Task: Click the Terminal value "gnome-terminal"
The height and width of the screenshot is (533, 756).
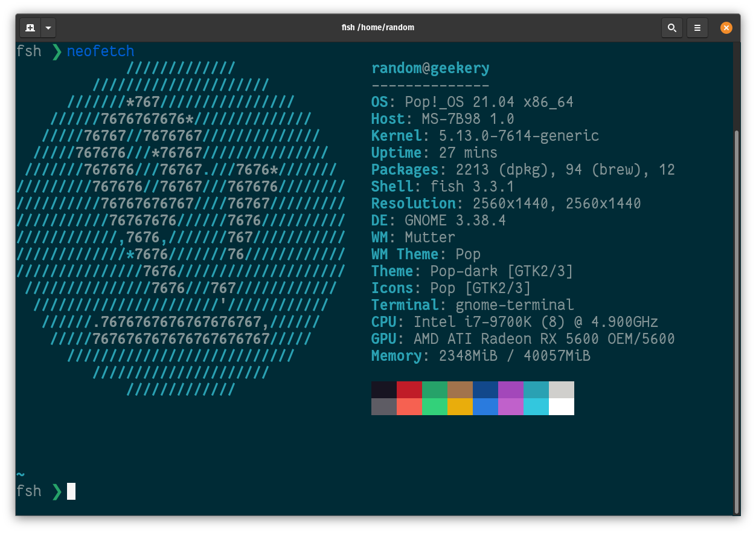Action: 514,305
